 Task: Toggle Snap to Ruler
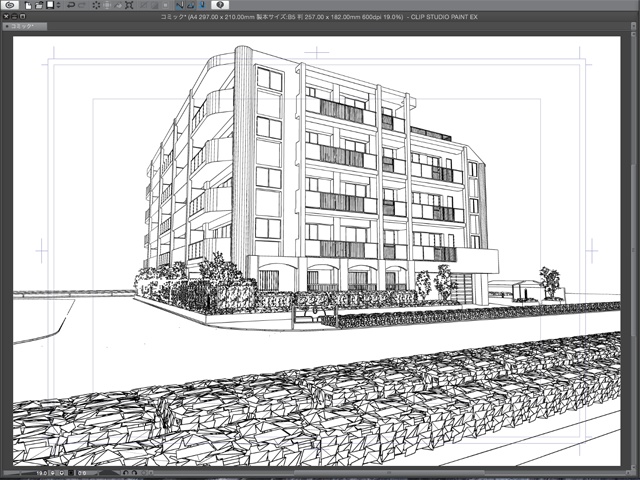(x=180, y=5)
